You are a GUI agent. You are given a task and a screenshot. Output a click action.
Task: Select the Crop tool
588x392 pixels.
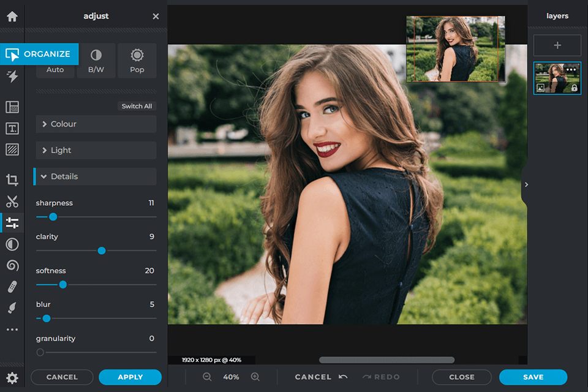(x=12, y=180)
